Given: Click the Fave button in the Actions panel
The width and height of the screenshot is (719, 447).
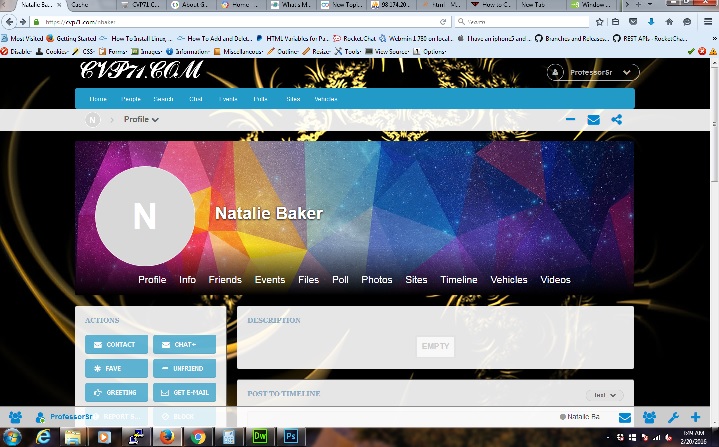Looking at the screenshot, I should (116, 368).
